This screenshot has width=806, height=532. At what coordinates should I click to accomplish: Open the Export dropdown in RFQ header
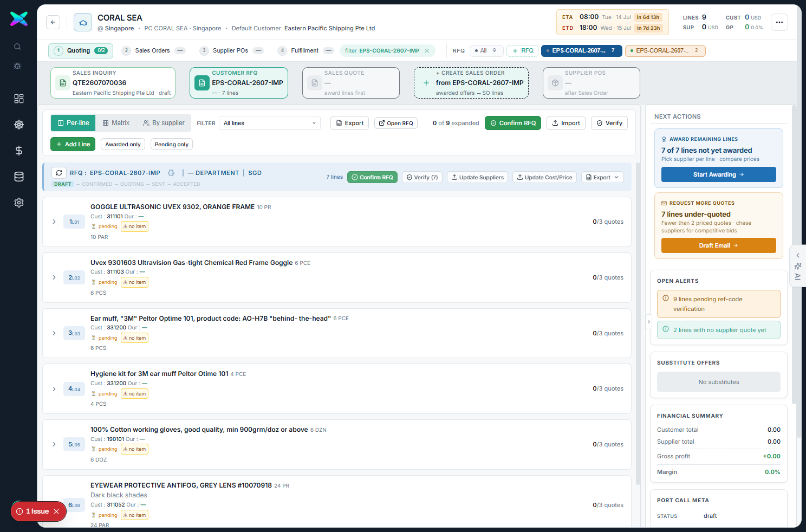(602, 177)
